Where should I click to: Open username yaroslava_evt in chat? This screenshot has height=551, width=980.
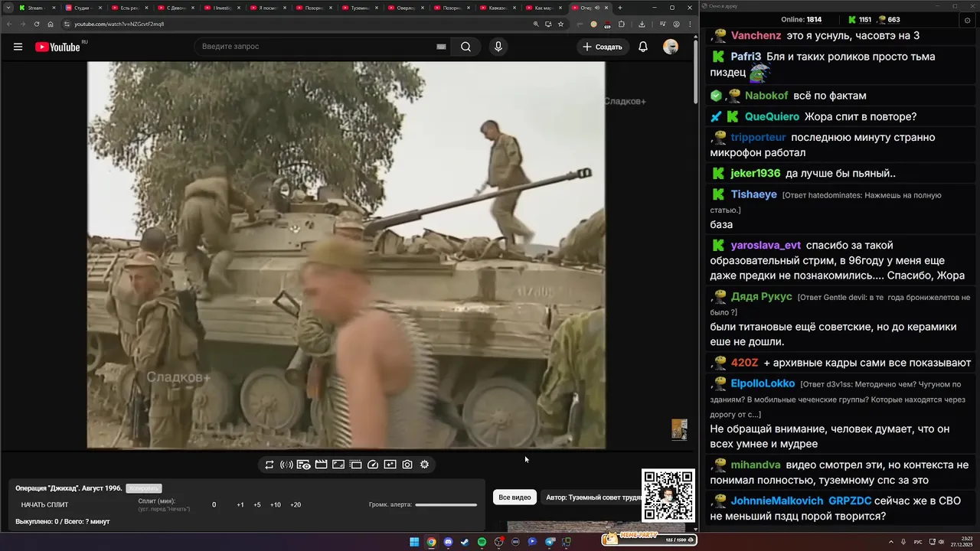pos(766,246)
